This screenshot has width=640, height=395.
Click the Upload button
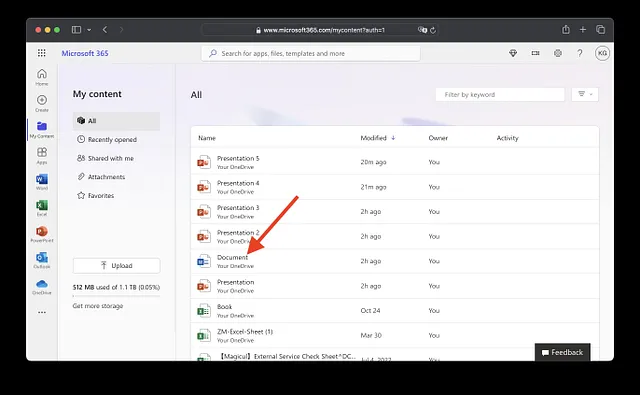pos(116,266)
